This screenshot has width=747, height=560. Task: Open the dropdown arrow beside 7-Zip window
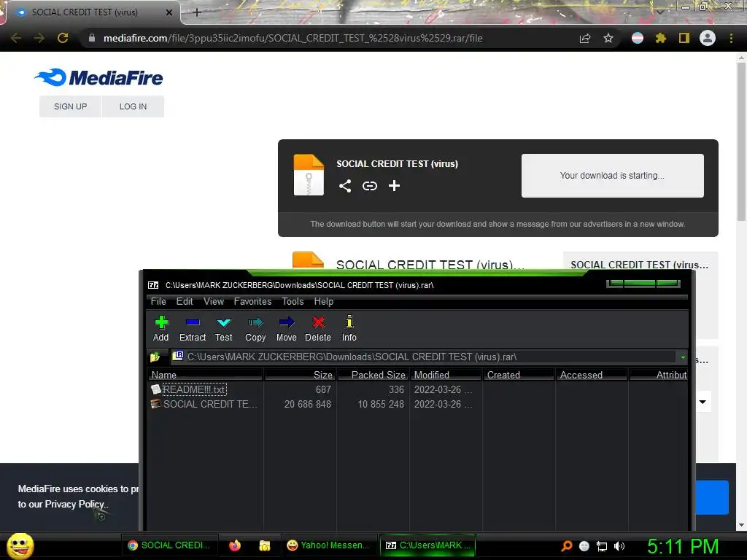703,402
